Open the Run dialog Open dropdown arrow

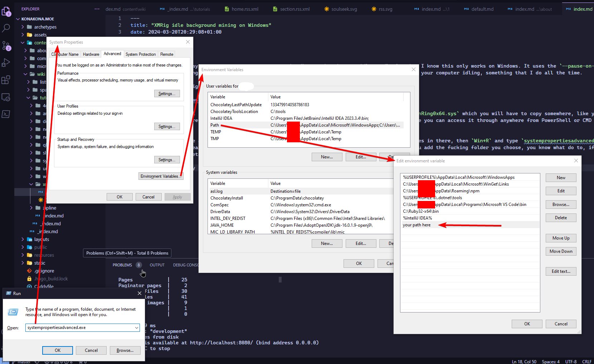(136, 328)
